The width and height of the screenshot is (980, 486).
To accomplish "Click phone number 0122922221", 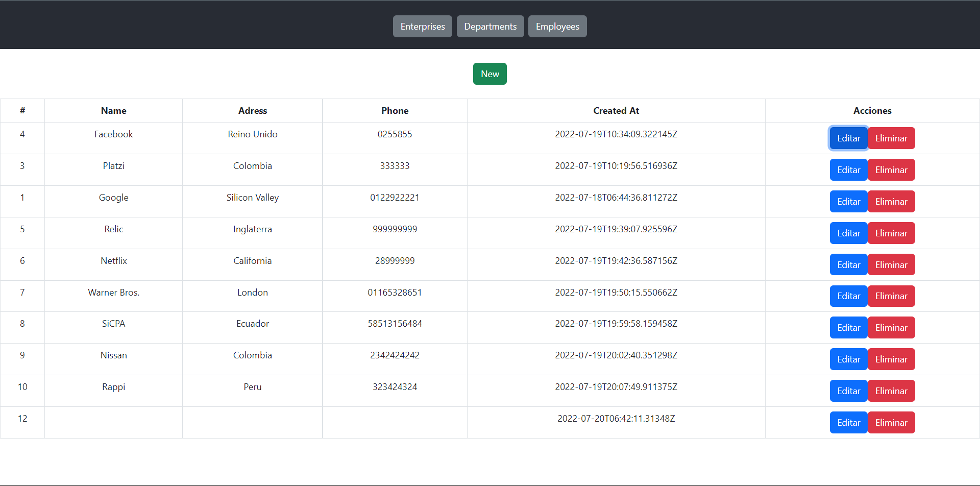I will pyautogui.click(x=395, y=198).
